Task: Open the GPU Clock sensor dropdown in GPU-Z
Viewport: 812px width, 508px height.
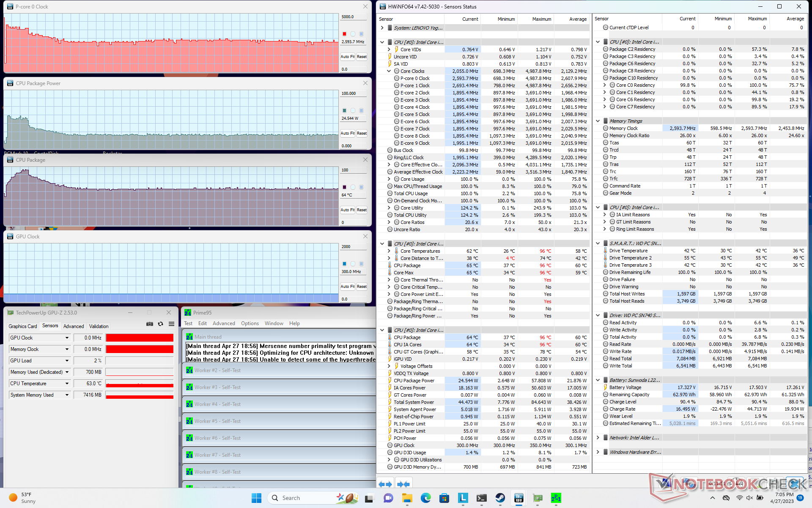Action: coord(67,338)
